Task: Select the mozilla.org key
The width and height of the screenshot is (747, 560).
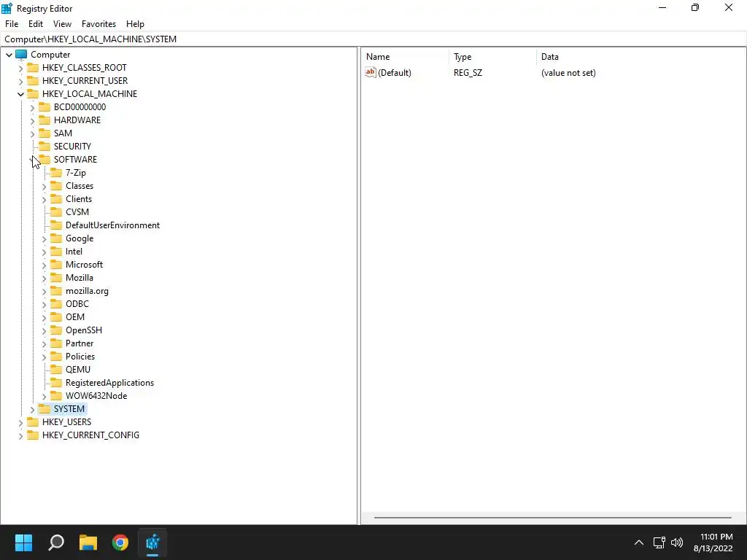Action: [87, 291]
